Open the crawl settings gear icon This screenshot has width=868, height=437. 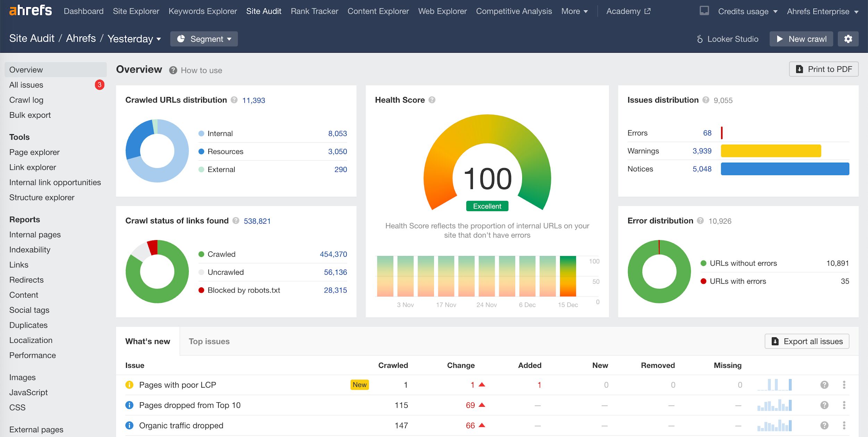(848, 39)
